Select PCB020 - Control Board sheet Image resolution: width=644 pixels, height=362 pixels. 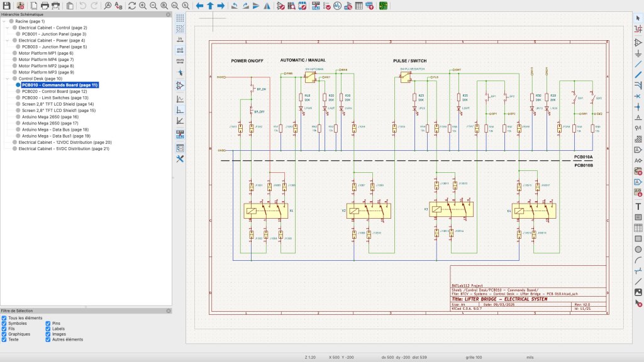coord(54,91)
